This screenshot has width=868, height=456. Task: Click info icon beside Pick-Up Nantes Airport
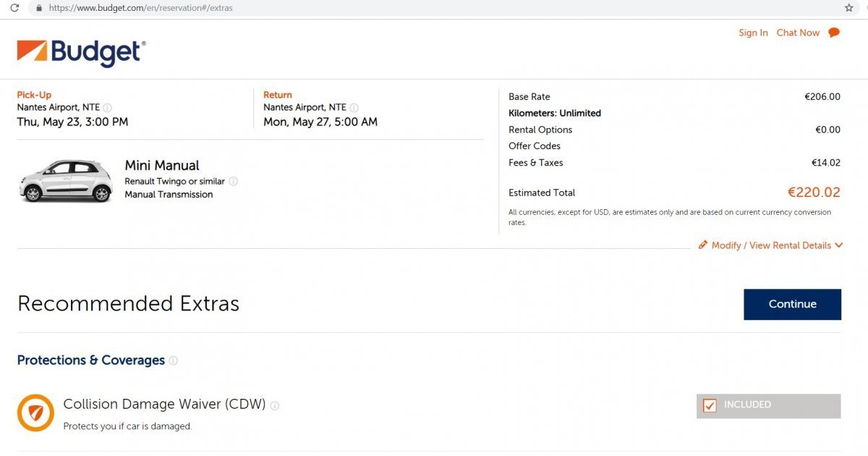[x=108, y=108]
